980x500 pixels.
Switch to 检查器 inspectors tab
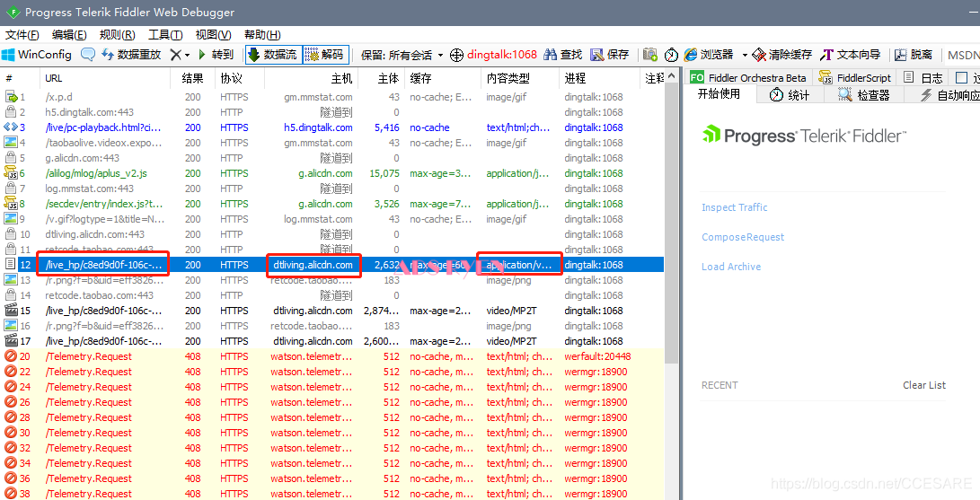point(864,95)
